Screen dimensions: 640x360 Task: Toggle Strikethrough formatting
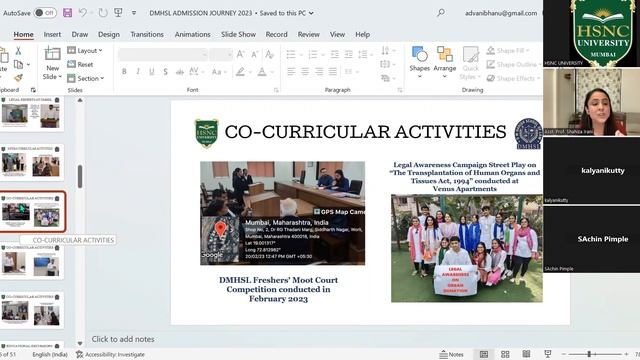[x=180, y=72]
